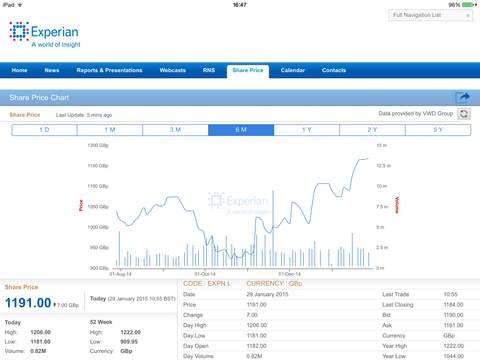Tap the red Volume axis label
This screenshot has height=360, width=480.
(x=397, y=205)
